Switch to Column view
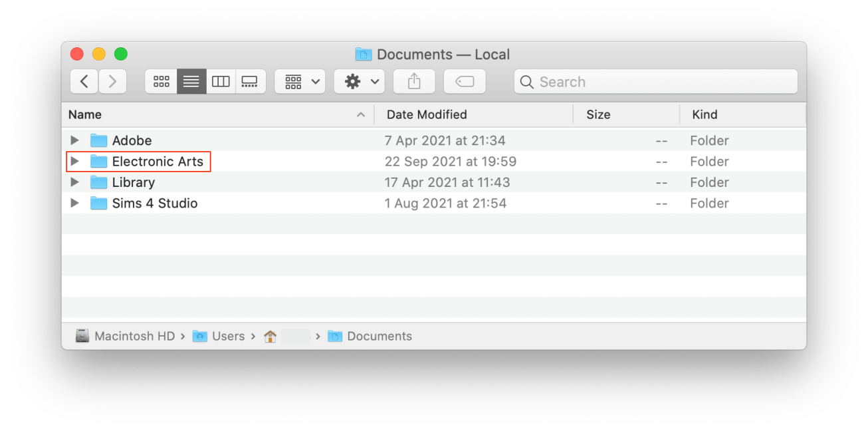This screenshot has width=868, height=431. [x=221, y=81]
